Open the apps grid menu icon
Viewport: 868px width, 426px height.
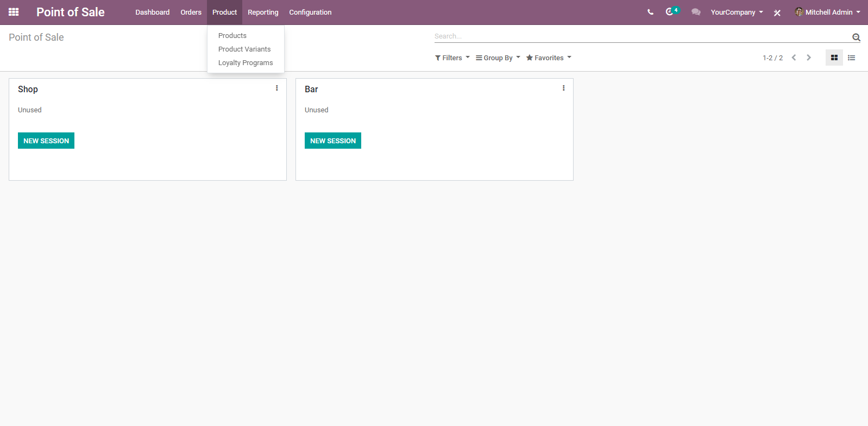(14, 12)
